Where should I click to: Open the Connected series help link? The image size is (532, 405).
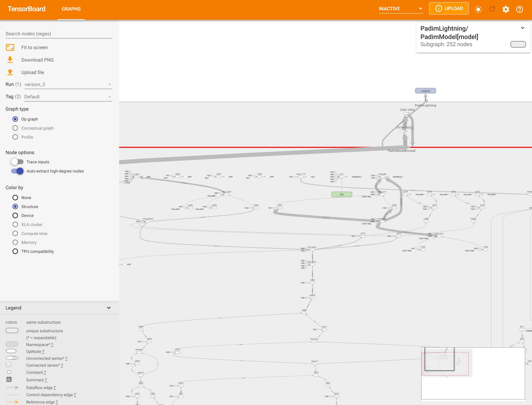pyautogui.click(x=62, y=365)
